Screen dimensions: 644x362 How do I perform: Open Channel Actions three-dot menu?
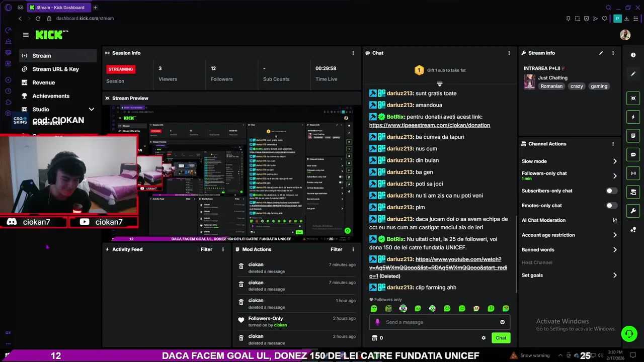pyautogui.click(x=613, y=144)
